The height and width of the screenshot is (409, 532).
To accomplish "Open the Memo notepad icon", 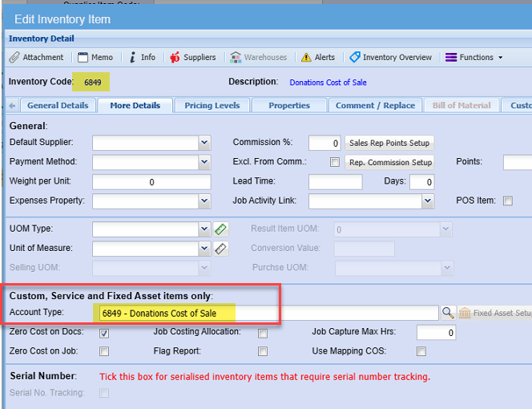I will [83, 58].
